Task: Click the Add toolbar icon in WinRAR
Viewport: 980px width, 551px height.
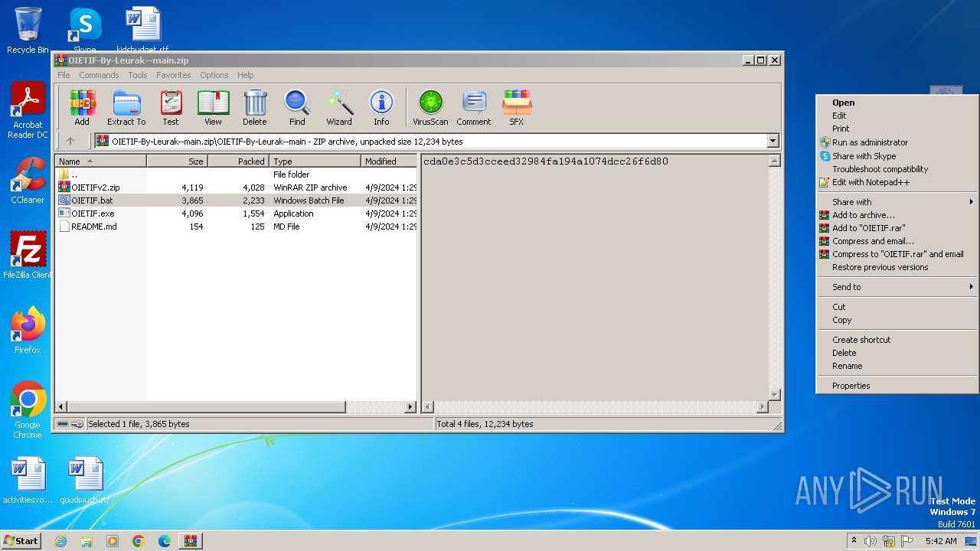Action: (x=82, y=107)
